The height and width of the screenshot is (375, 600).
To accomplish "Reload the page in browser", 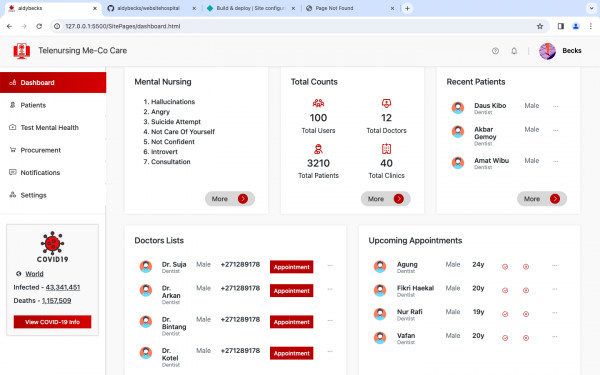I will 39,26.
